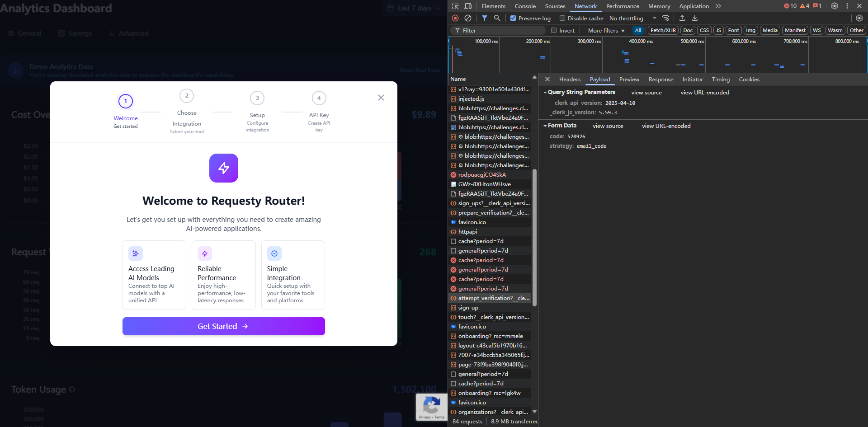Toggle device toolbar icon in DevTools
This screenshot has width=868, height=427.
468,6
